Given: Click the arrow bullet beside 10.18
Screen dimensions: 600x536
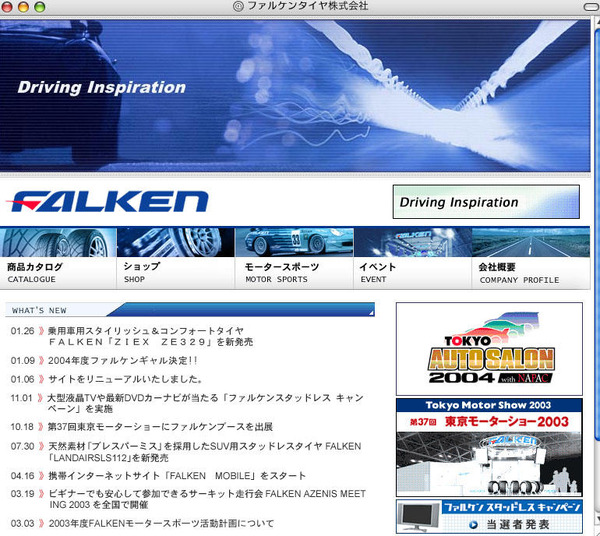Looking at the screenshot, I should pos(41,427).
